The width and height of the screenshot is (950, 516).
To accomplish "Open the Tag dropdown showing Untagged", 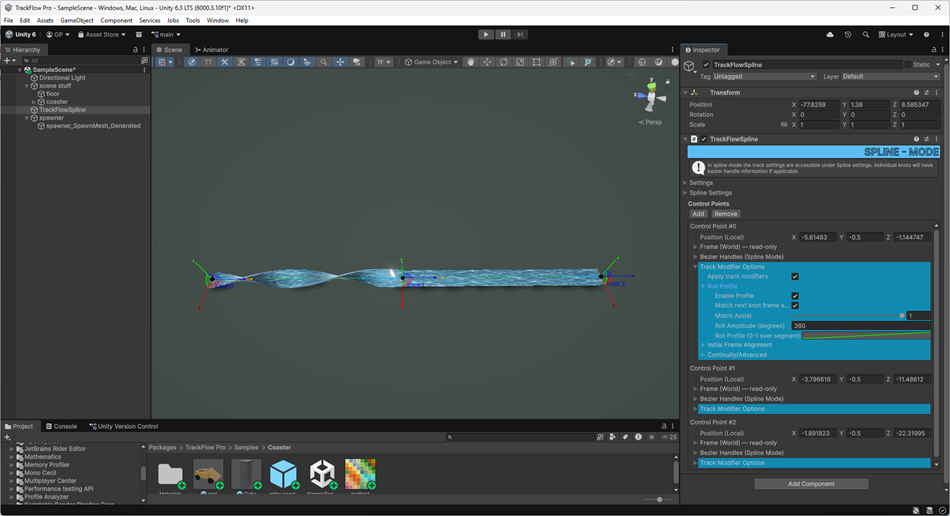I will click(765, 76).
